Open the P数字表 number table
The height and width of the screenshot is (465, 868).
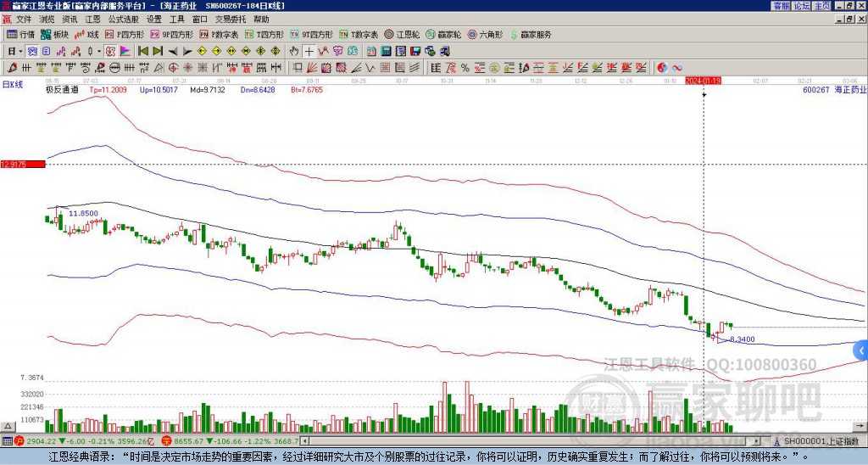point(219,34)
